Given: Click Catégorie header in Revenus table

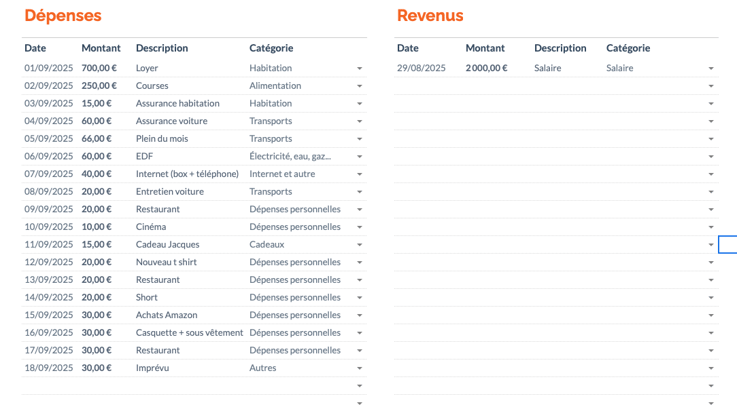Looking at the screenshot, I should tap(628, 48).
